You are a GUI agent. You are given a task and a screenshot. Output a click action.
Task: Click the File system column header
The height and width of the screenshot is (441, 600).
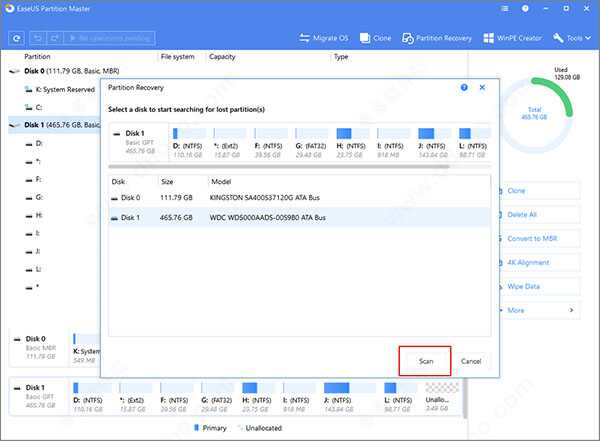(177, 57)
